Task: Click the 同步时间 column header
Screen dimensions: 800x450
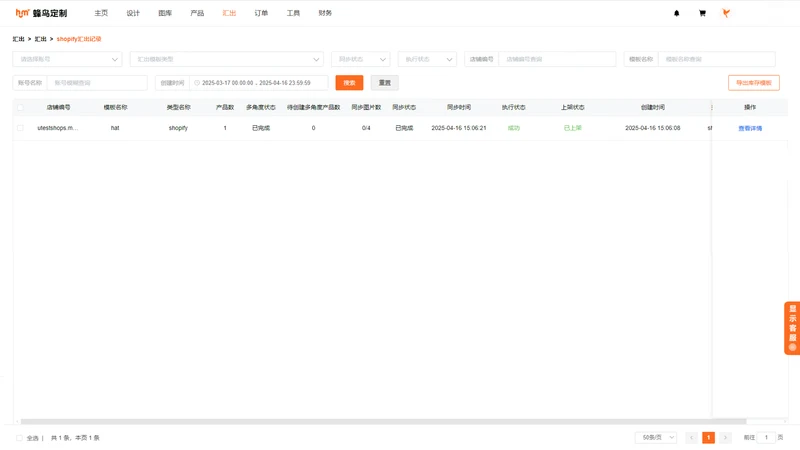Action: point(459,108)
